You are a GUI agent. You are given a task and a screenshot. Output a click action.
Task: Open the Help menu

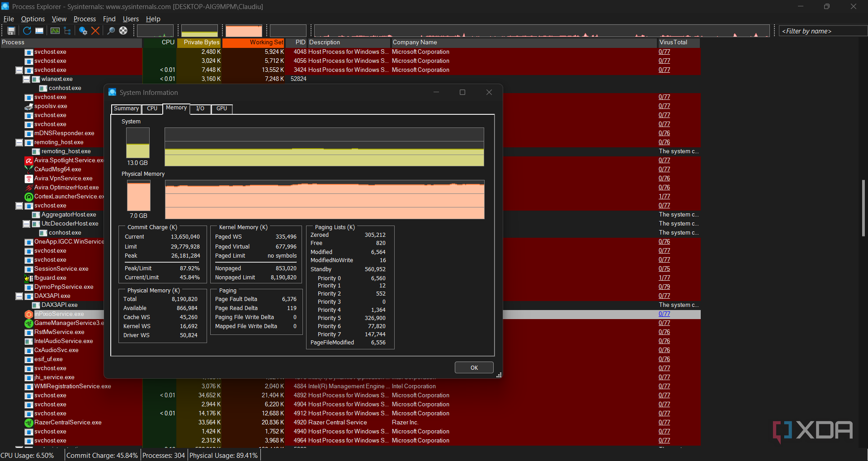point(153,19)
